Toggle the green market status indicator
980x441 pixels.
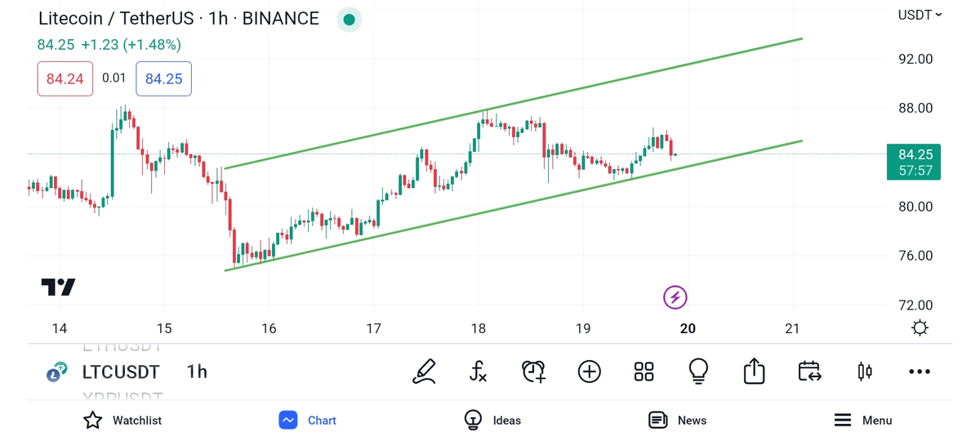point(349,20)
